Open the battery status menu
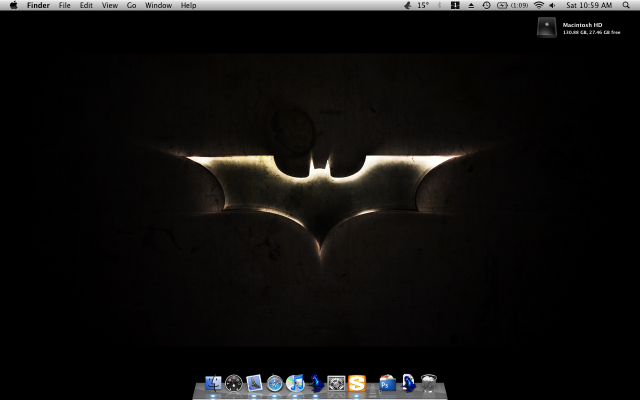Screen dimensions: 640x400 pyautogui.click(x=502, y=5)
